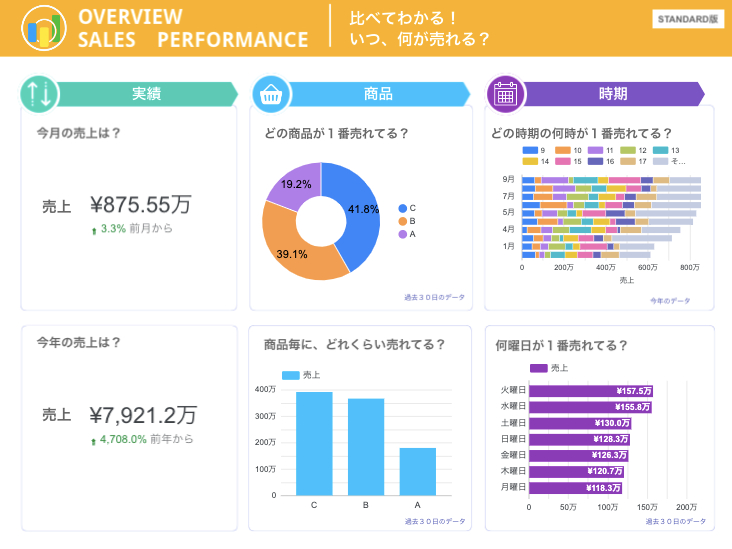Click bar A in product sales chart

coord(418,472)
